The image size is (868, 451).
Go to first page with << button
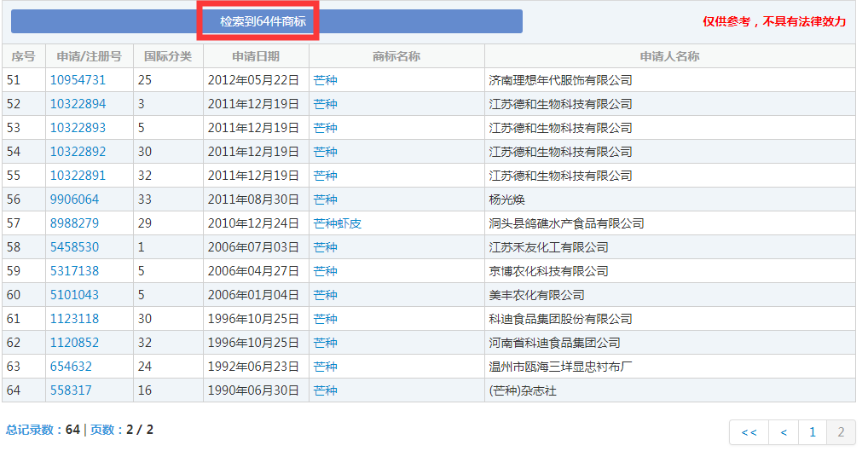pyautogui.click(x=749, y=432)
